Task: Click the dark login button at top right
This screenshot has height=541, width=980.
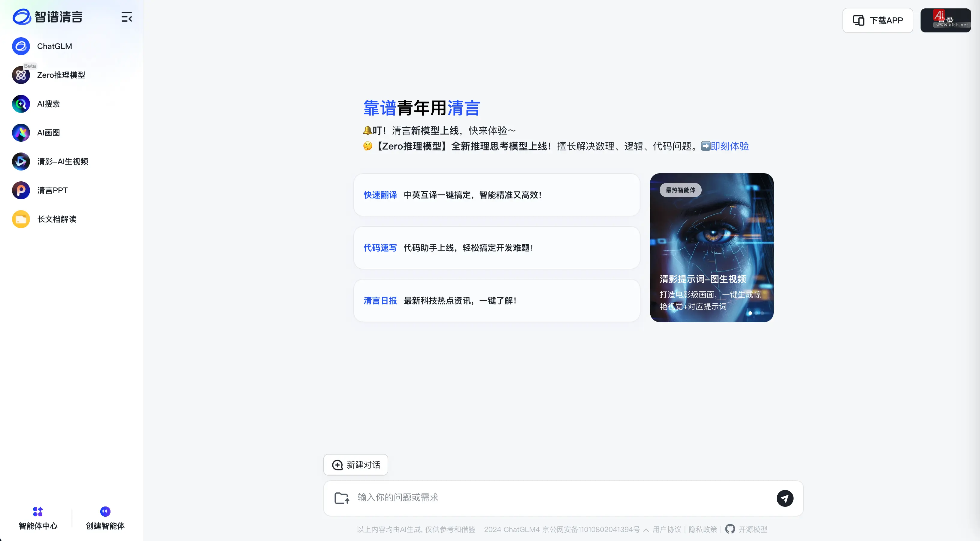Action: 945,20
